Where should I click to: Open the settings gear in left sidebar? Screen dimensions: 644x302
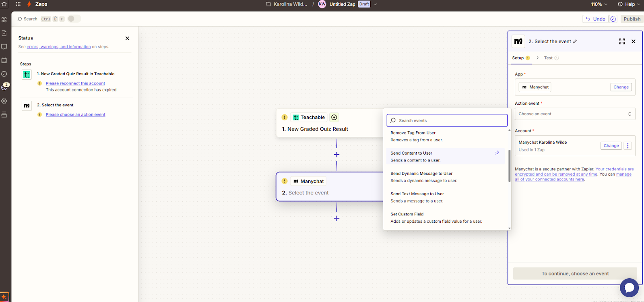[x=4, y=101]
